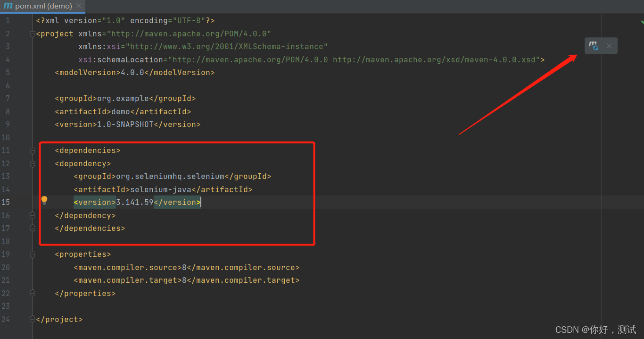Collapse the properties block fold marker
This screenshot has height=339, width=644.
[x=32, y=254]
